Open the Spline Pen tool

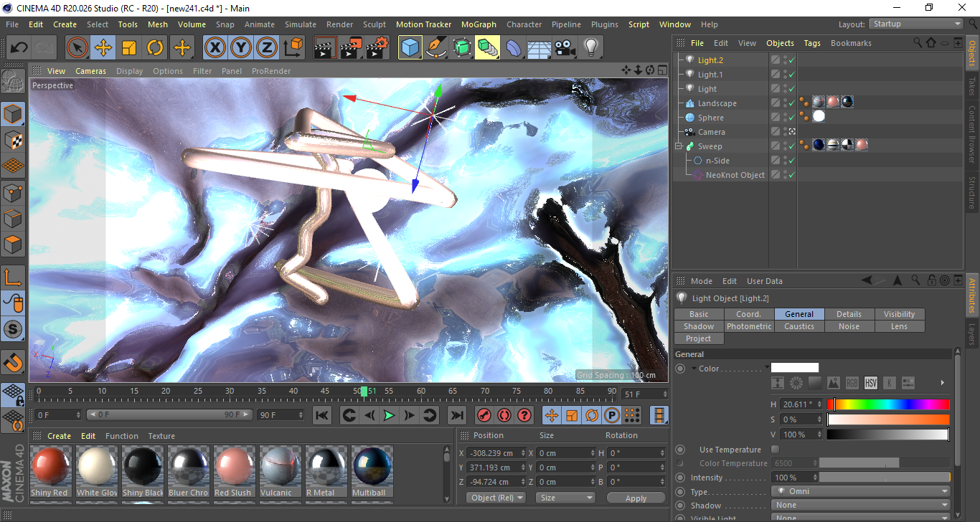(436, 48)
